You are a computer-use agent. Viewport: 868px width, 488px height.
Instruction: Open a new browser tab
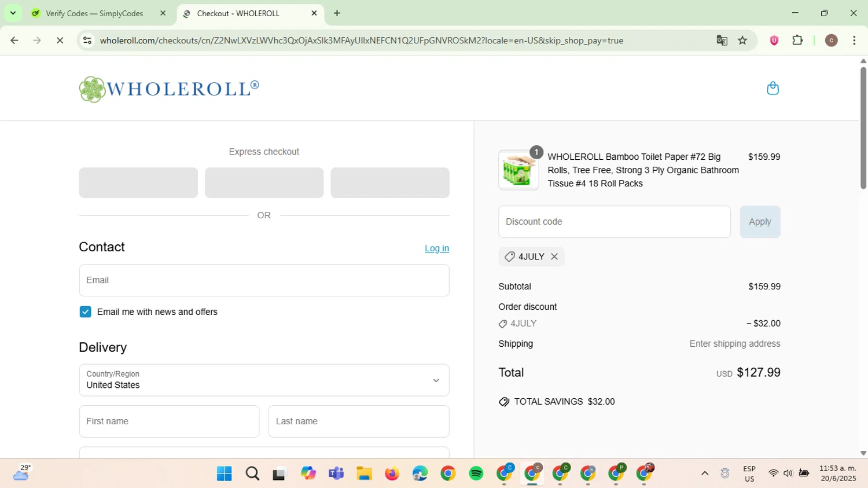click(337, 13)
